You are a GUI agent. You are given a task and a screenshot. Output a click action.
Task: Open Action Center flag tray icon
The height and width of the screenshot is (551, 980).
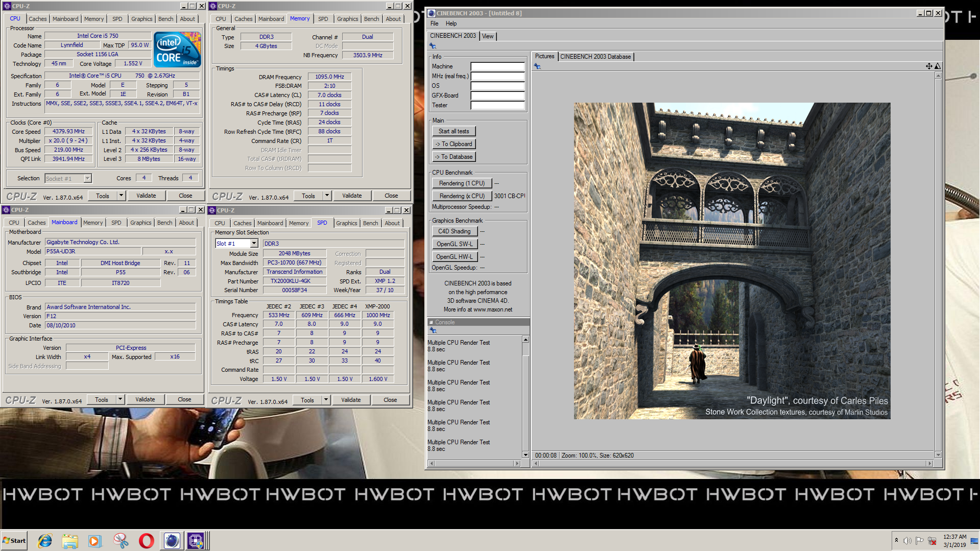point(920,540)
